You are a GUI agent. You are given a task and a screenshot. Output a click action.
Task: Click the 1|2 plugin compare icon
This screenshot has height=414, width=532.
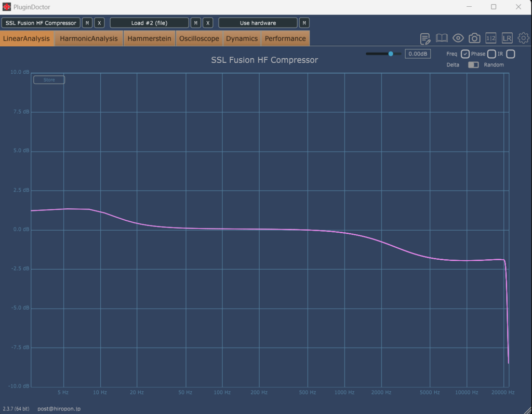point(490,38)
